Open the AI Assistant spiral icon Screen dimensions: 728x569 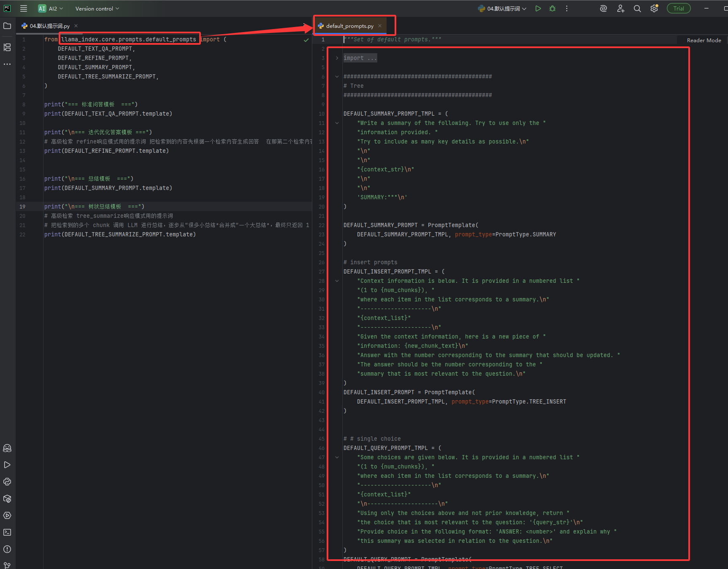pyautogui.click(x=604, y=8)
